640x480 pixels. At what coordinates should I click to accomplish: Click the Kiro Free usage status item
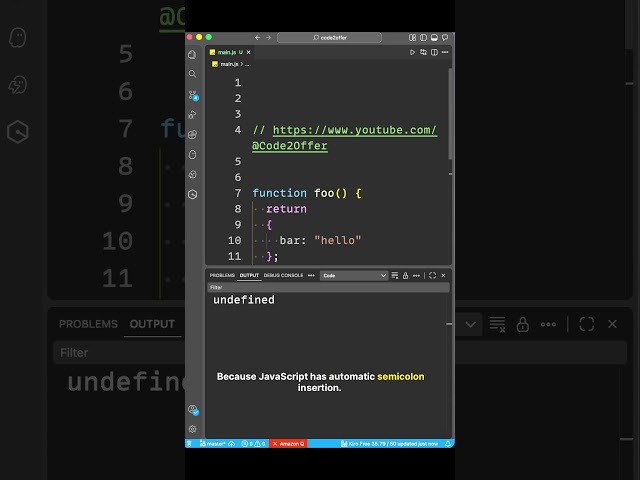389,444
